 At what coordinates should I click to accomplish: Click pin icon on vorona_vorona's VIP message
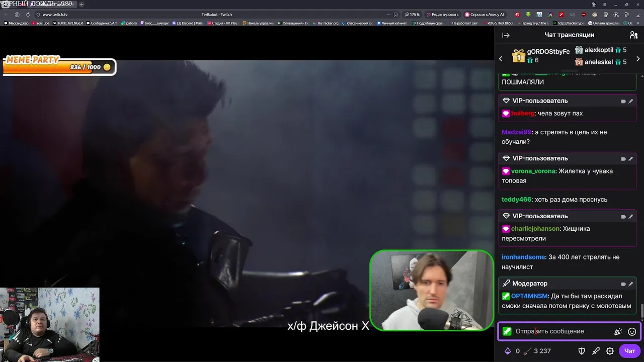(x=631, y=159)
